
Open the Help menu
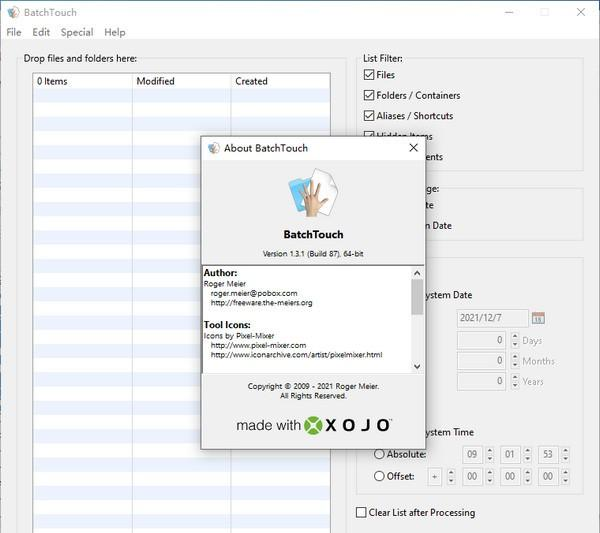point(115,33)
